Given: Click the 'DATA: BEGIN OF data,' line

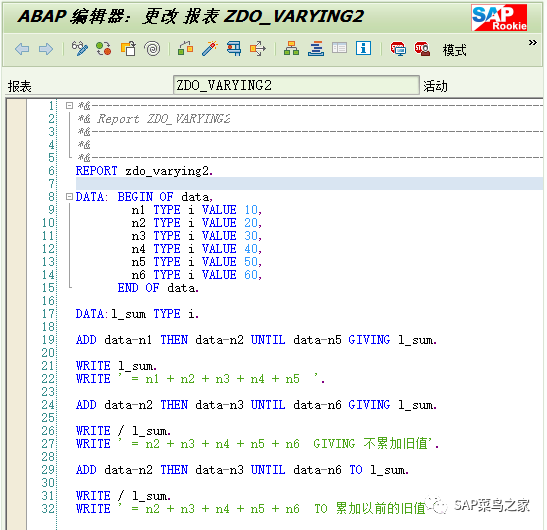Looking at the screenshot, I should [x=144, y=197].
